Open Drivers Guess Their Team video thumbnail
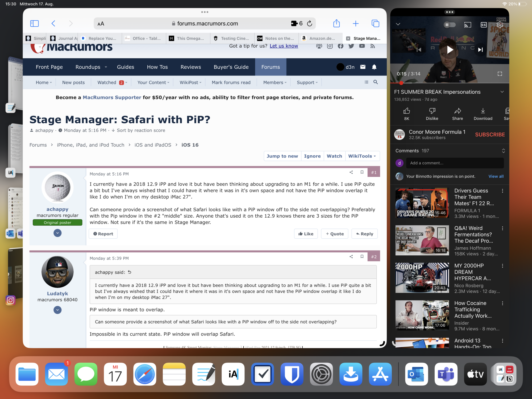This screenshot has height=399, width=532. point(422,203)
